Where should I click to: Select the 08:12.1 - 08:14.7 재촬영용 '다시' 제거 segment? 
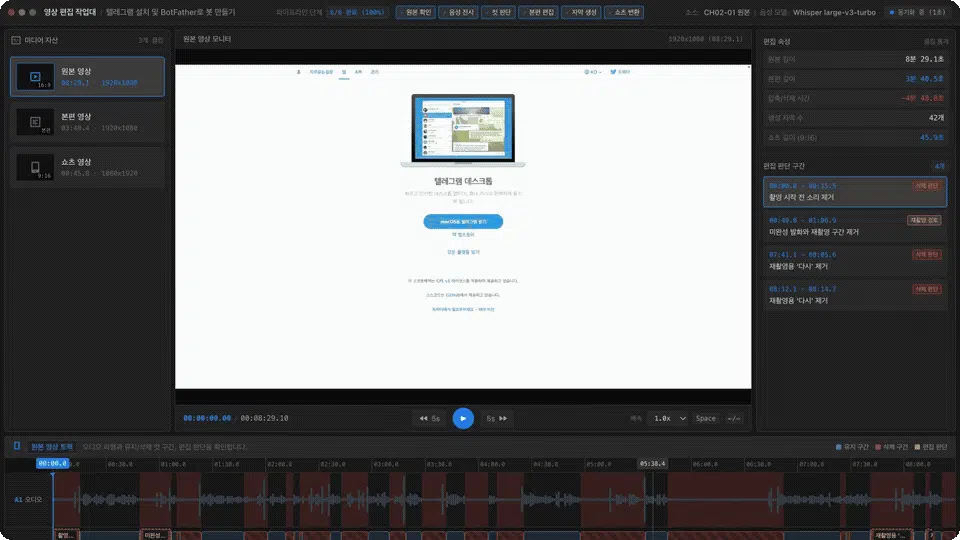[x=855, y=294]
